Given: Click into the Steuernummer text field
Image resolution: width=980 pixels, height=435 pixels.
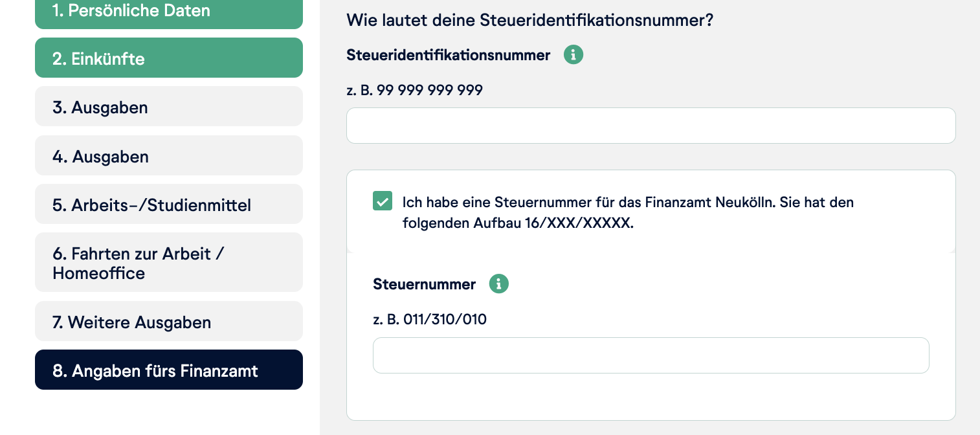Looking at the screenshot, I should click(x=651, y=355).
